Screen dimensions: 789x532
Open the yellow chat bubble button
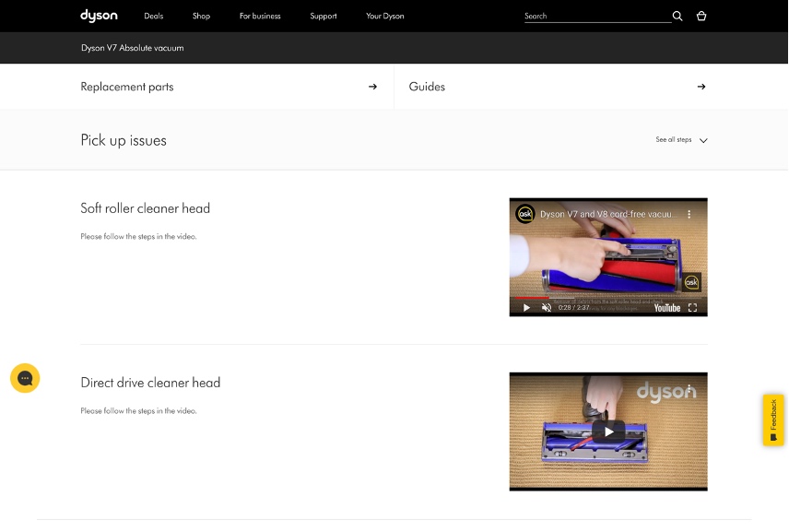(25, 378)
